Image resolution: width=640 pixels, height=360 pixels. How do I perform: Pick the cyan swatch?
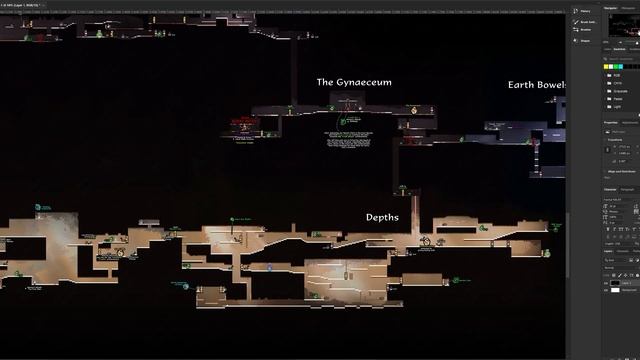621,67
